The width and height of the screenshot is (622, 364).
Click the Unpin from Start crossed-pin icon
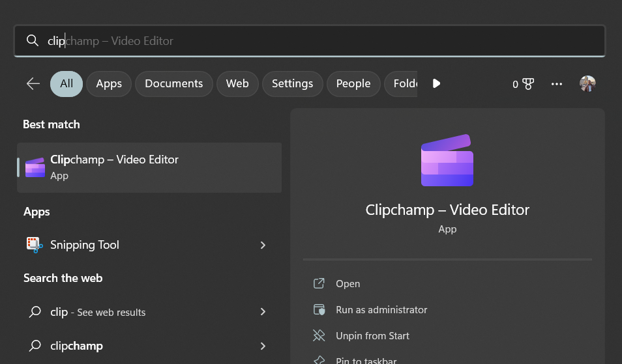[x=319, y=335]
